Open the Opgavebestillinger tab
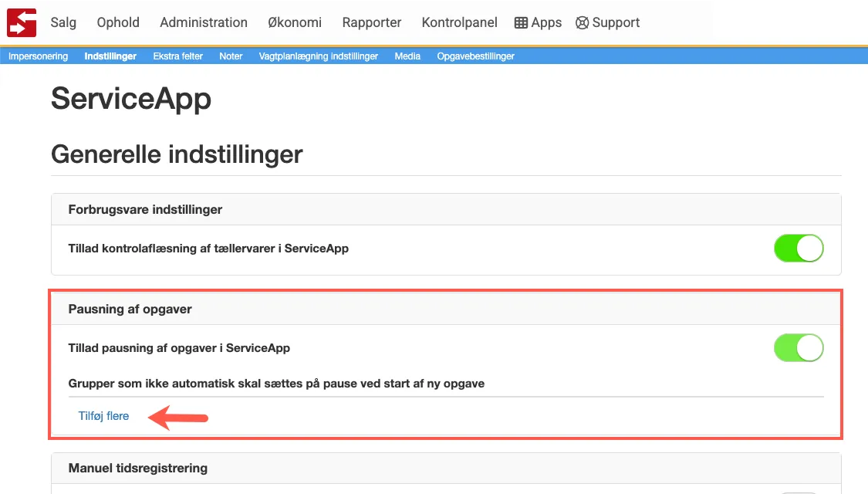The width and height of the screenshot is (868, 494). [x=475, y=56]
